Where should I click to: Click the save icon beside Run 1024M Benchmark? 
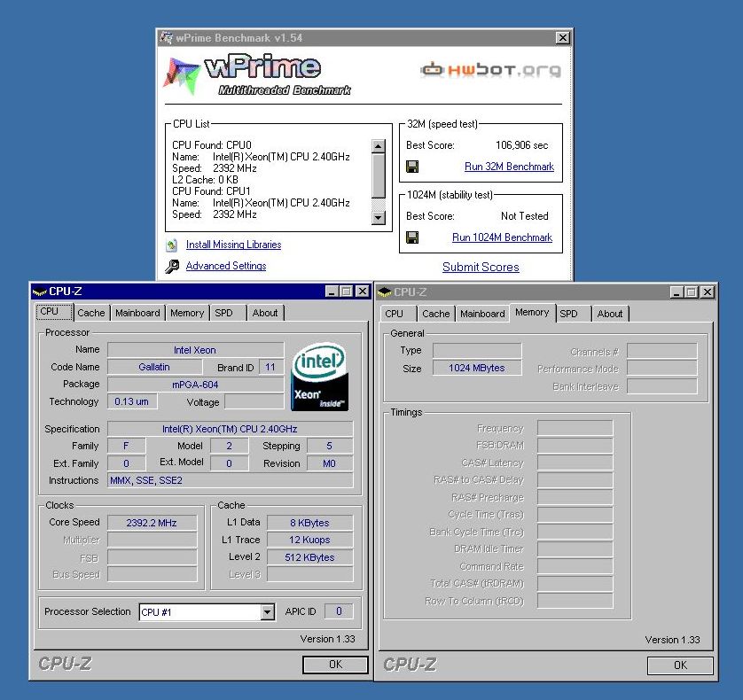pos(412,237)
